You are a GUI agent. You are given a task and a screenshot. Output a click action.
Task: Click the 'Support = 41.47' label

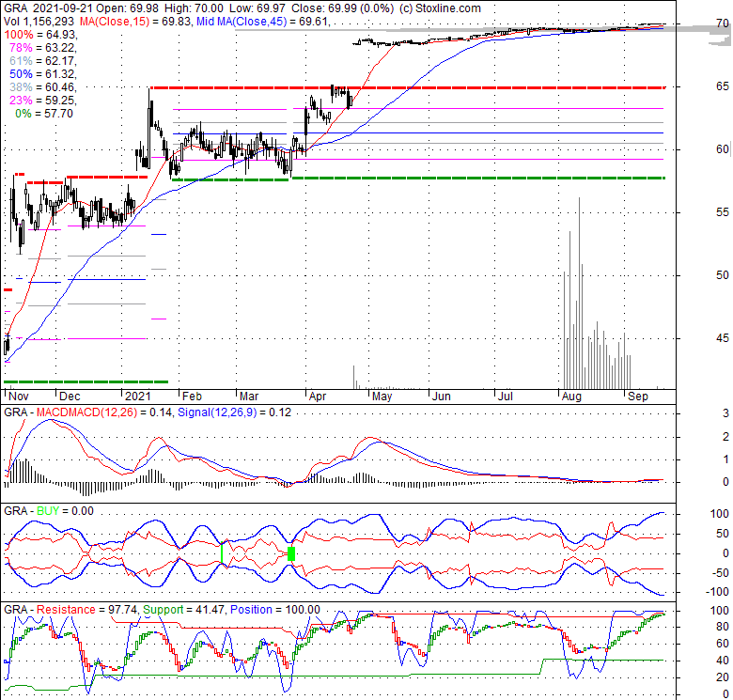tap(183, 610)
